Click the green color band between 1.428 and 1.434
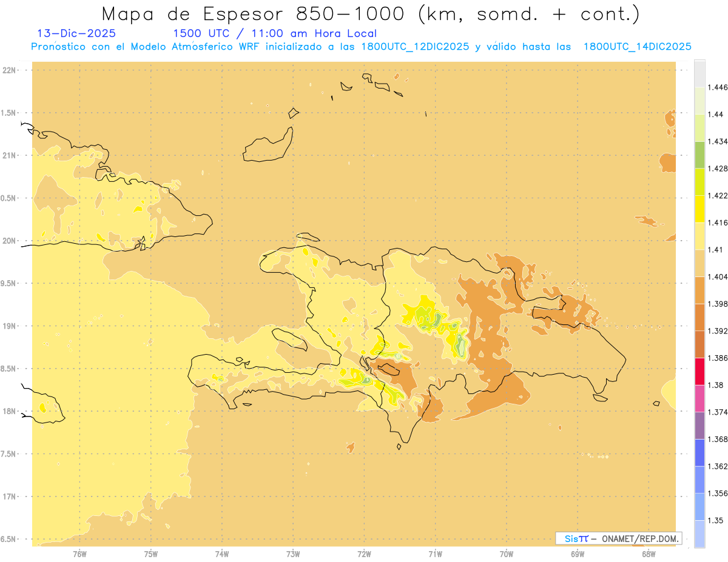The image size is (728, 562). [x=699, y=155]
